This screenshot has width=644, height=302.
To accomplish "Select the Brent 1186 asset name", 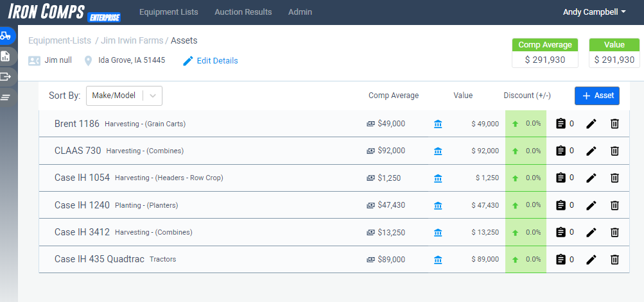I will click(x=77, y=124).
